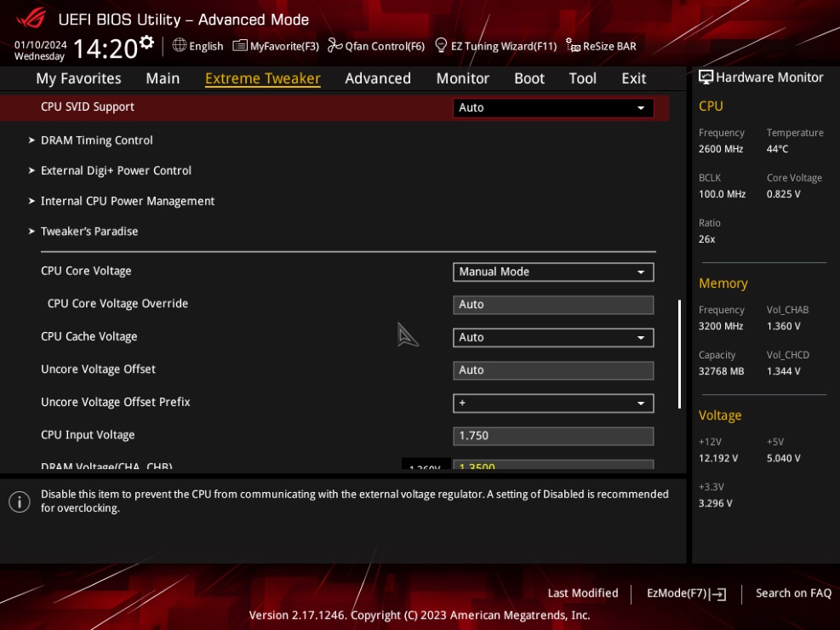Click the Vol_CHAB value 1.360 V
The width and height of the screenshot is (840, 630).
pyautogui.click(x=783, y=326)
